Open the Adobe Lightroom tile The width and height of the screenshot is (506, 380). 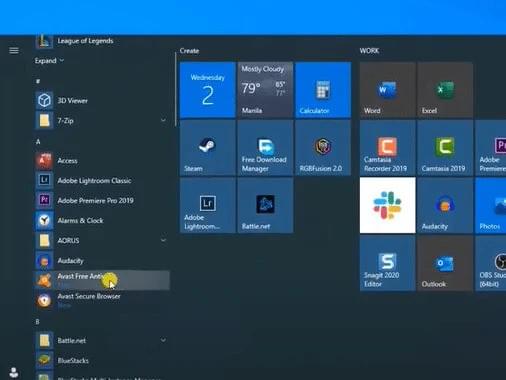pyautogui.click(x=208, y=205)
